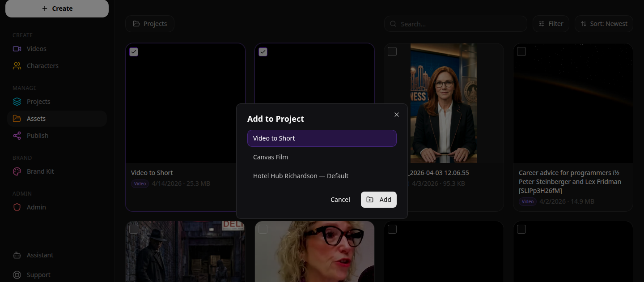Open Brand Kit page

57,171
